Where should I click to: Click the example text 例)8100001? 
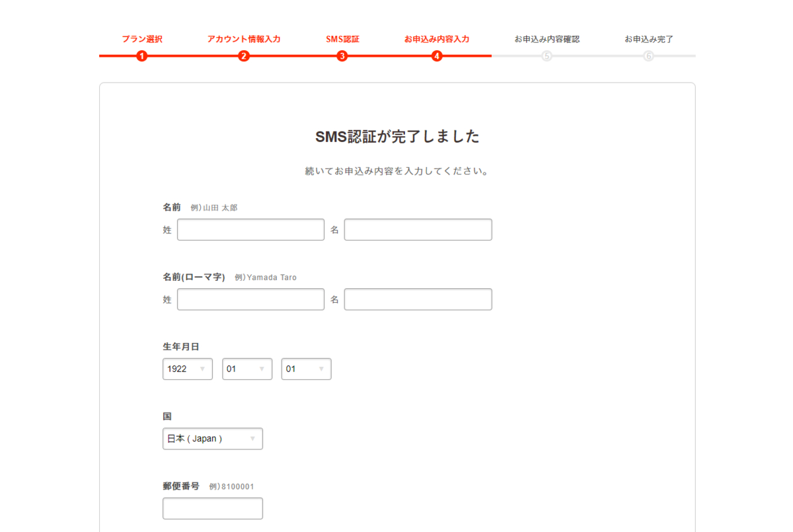(x=231, y=486)
